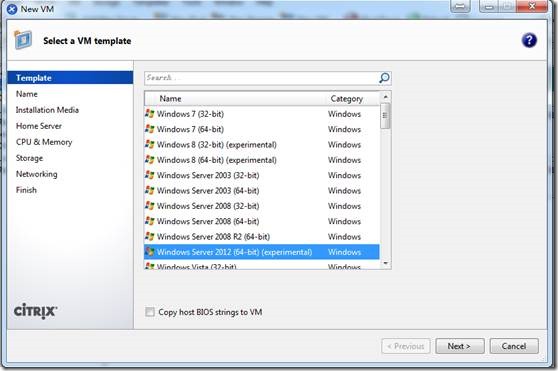Open the Networking wizard step

point(36,174)
